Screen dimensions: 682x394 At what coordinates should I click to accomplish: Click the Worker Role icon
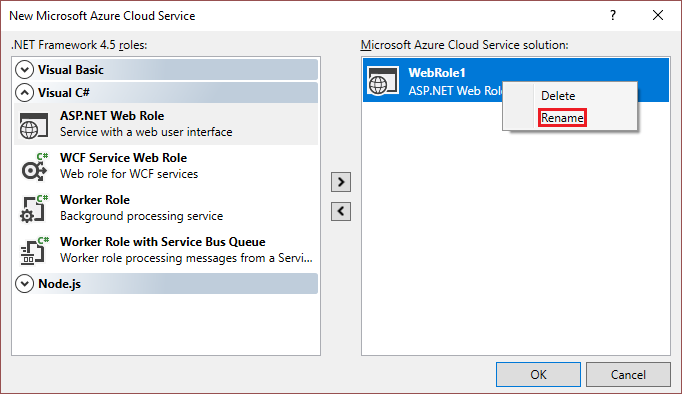[34, 208]
